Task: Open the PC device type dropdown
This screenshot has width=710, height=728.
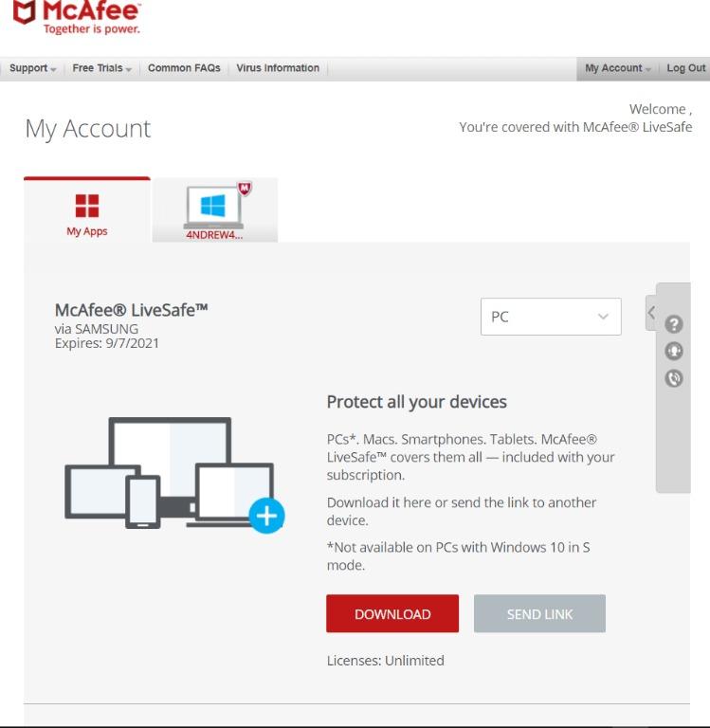Action: [551, 317]
